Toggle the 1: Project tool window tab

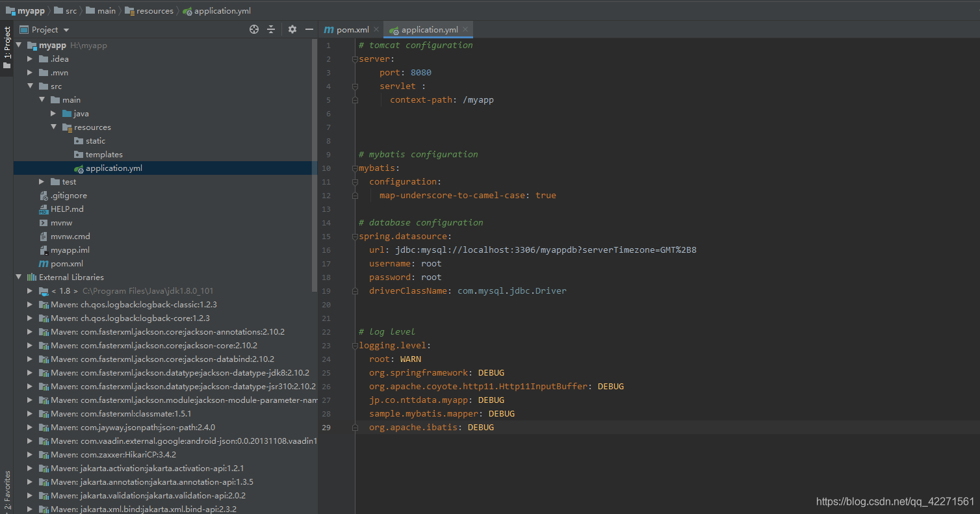tap(6, 49)
